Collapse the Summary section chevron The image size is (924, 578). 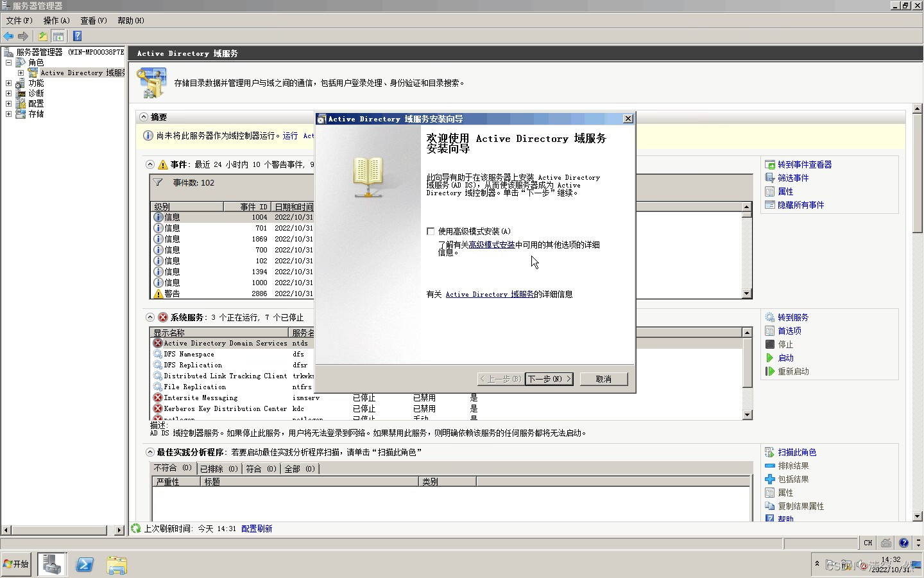click(x=144, y=117)
